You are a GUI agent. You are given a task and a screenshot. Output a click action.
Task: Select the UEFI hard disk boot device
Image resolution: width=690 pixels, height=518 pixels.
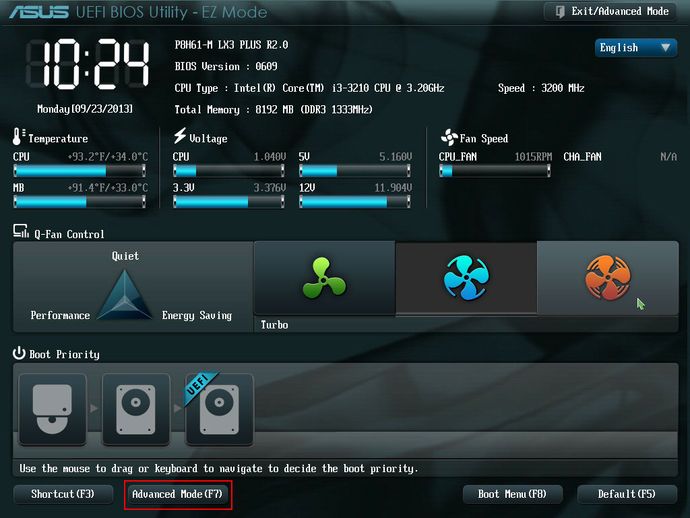pos(219,409)
